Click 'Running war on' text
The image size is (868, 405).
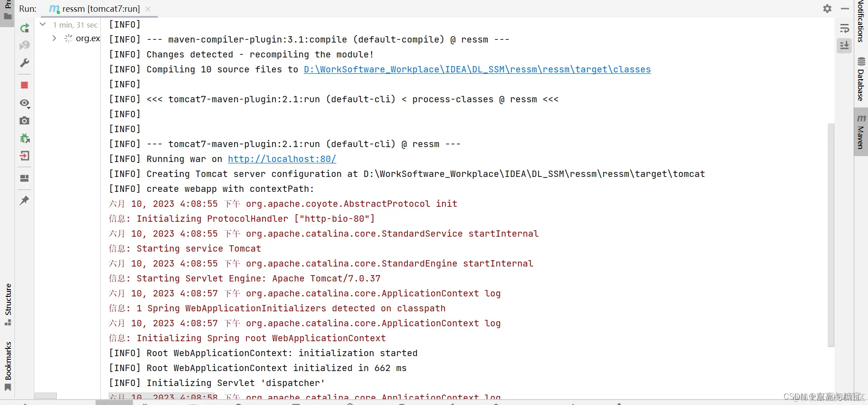184,159
